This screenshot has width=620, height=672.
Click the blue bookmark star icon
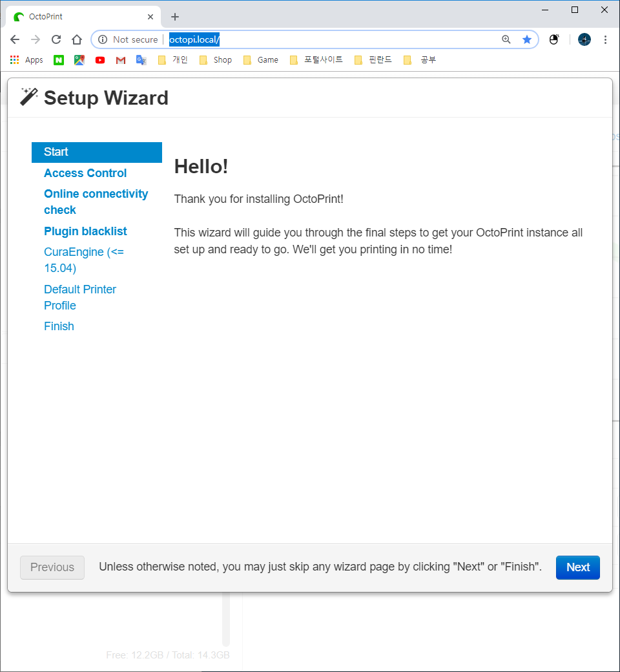pos(527,39)
